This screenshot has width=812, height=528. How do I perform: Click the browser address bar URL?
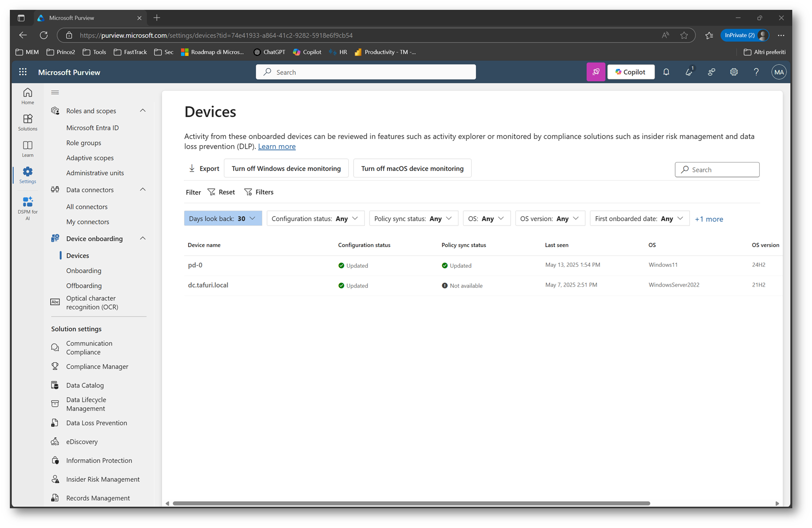[216, 35]
